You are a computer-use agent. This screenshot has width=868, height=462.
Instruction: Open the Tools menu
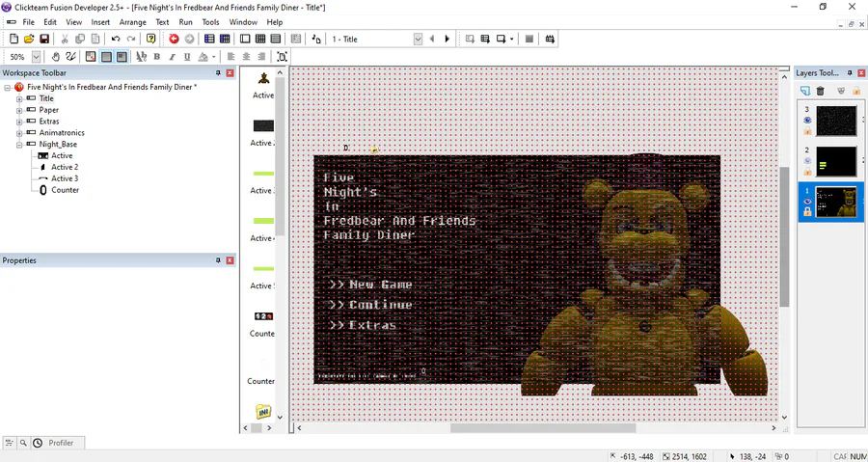click(x=210, y=22)
